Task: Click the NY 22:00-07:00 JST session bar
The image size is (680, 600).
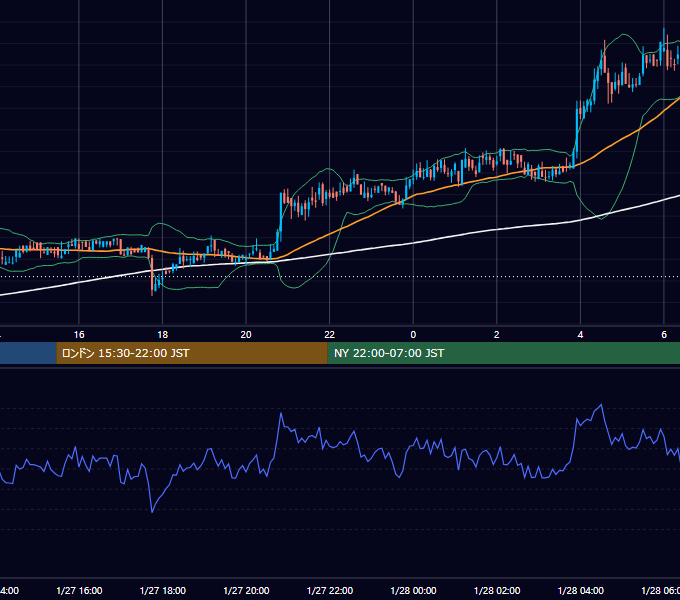Action: (x=503, y=353)
